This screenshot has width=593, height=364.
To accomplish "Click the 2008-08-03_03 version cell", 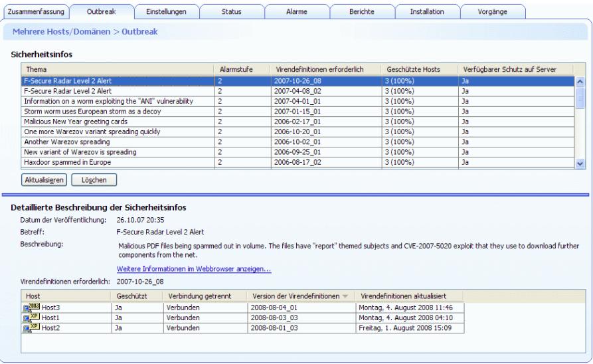I will coord(301,318).
